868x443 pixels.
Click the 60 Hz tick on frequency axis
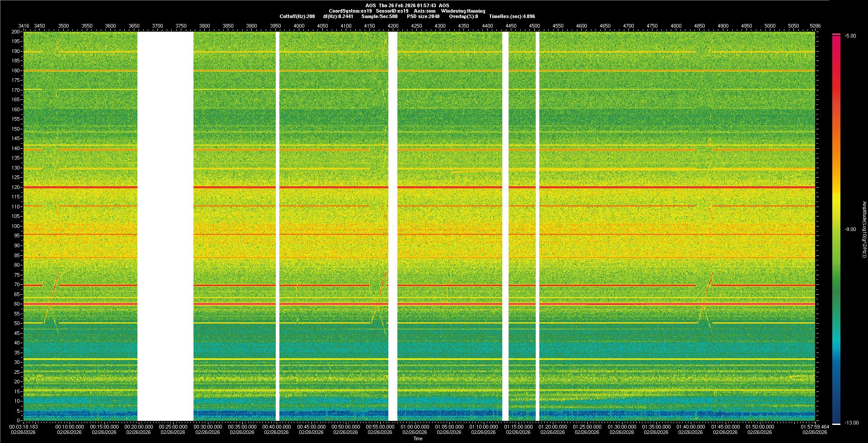17,304
